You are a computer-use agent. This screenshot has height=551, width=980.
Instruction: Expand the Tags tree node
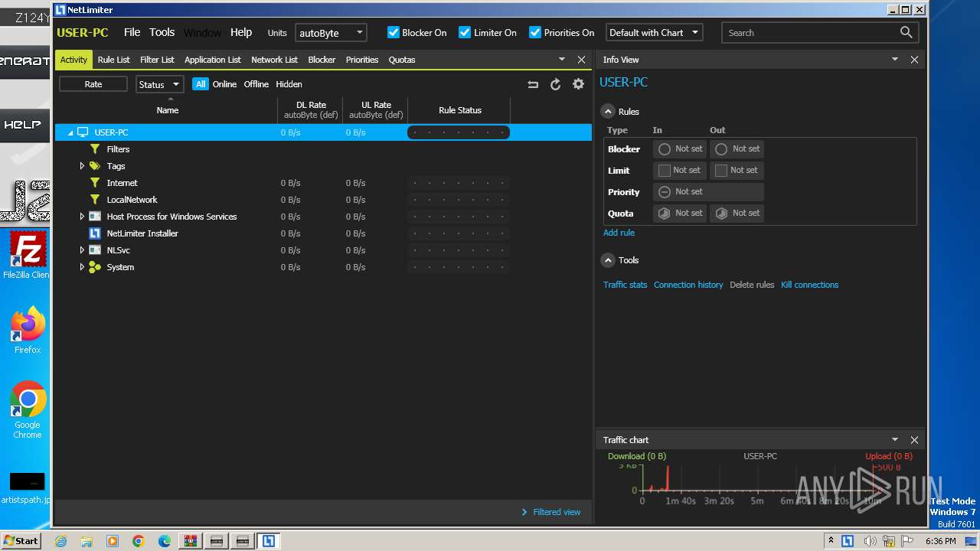(82, 166)
